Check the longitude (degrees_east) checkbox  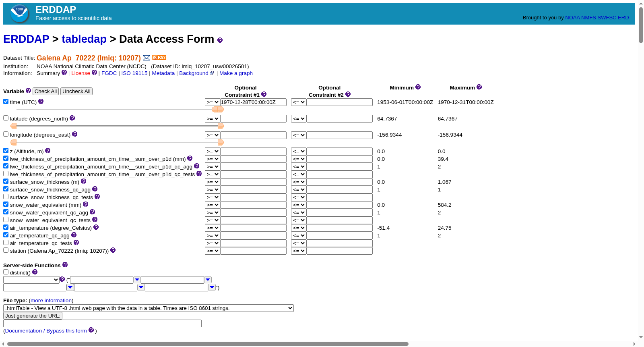click(x=6, y=134)
